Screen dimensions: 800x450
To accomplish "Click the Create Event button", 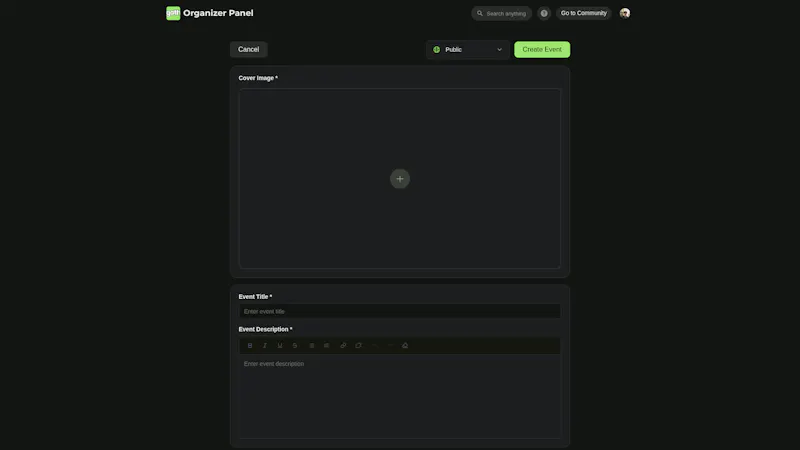I will click(x=542, y=49).
